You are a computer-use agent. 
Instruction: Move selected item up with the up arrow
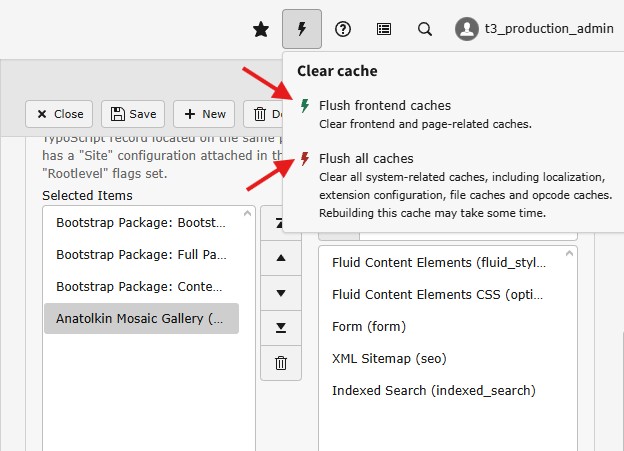[281, 258]
